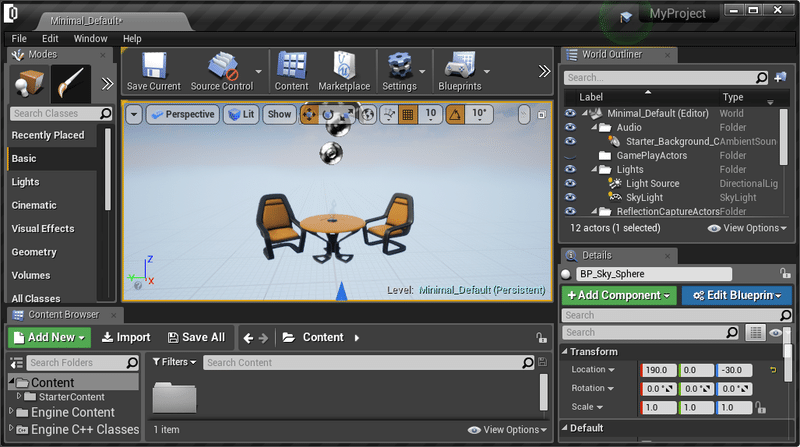Select the Minimal_Default level tab
800x447 pixels.
(x=113, y=21)
